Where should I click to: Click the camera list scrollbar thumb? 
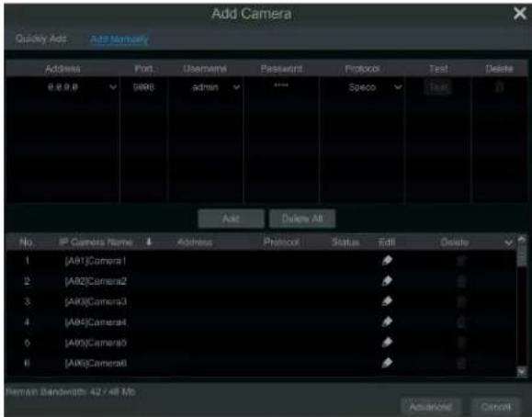[x=522, y=255]
